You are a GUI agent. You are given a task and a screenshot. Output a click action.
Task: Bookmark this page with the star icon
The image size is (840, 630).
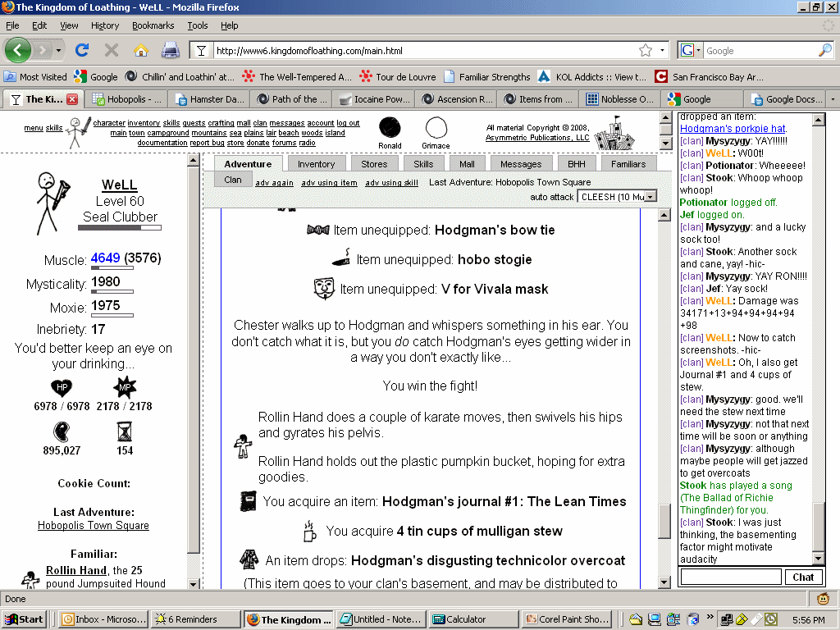click(646, 51)
